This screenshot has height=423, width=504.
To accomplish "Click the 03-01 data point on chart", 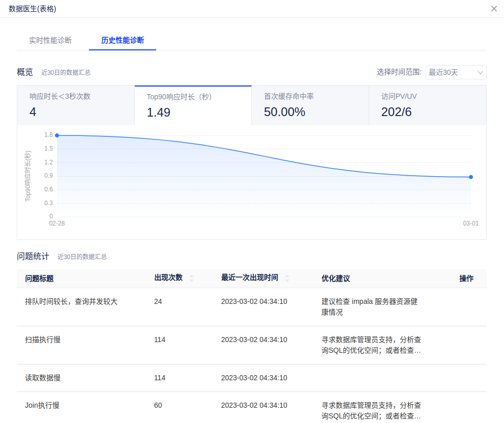I will point(471,177).
